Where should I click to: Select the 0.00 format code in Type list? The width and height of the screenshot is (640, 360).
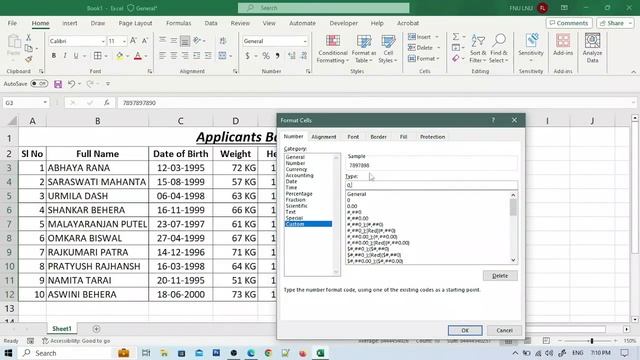click(x=352, y=206)
